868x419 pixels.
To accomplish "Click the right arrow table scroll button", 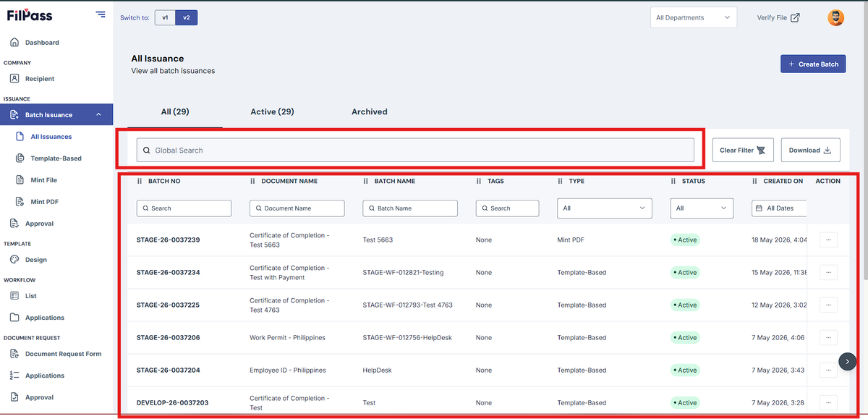I will click(848, 361).
